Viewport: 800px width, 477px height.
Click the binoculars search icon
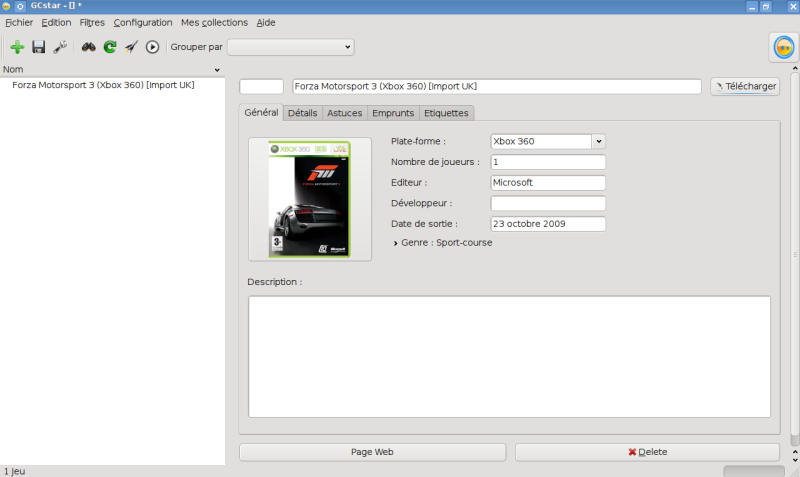[x=89, y=47]
